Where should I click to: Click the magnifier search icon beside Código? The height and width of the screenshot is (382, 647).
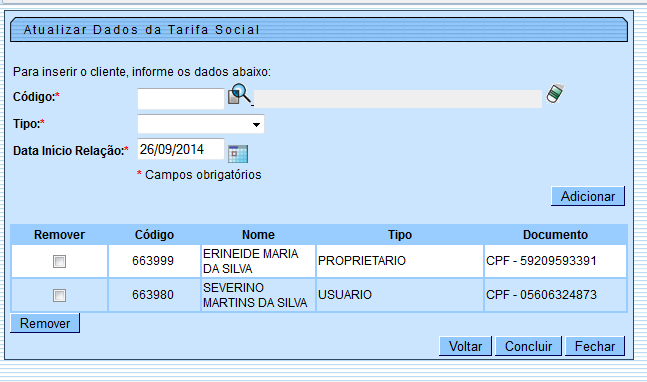point(240,94)
